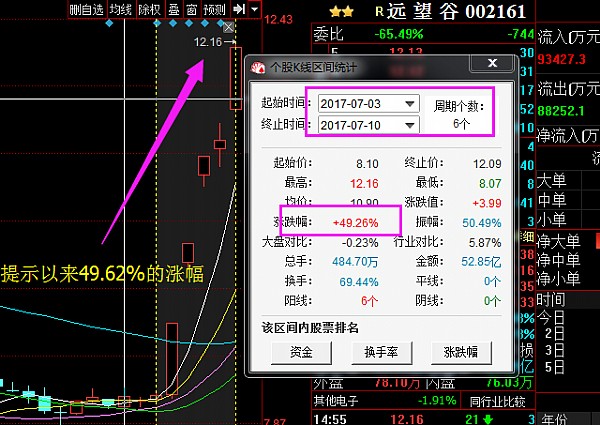Open the 终止时间 end date dropdown
Viewport: 600px width, 425px height.
point(409,125)
